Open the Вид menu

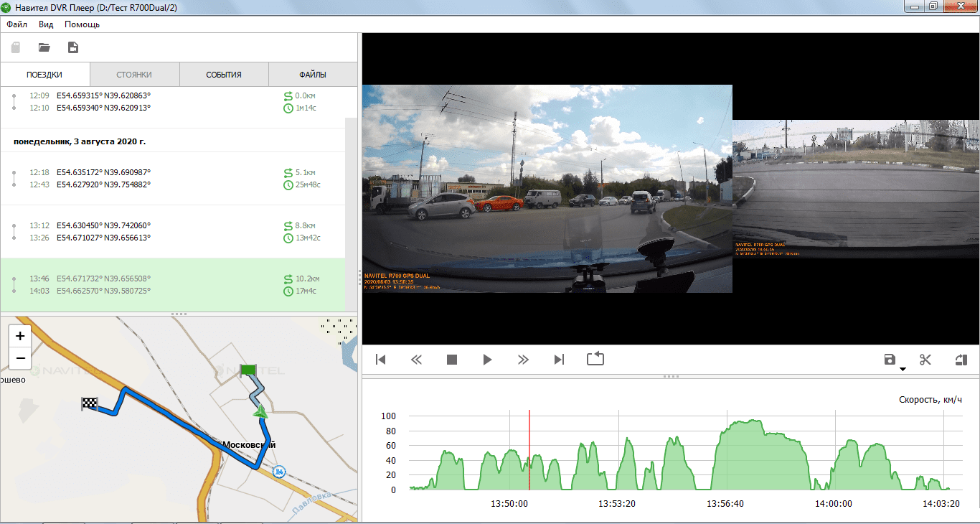(46, 24)
